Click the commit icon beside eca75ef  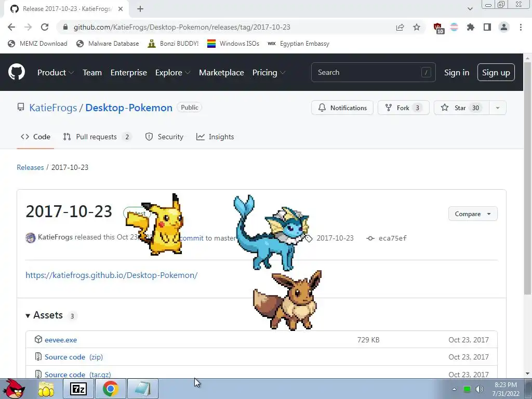coord(370,238)
